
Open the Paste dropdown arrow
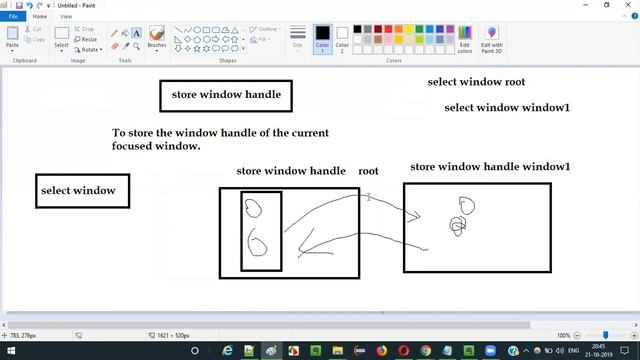pyautogui.click(x=12, y=51)
